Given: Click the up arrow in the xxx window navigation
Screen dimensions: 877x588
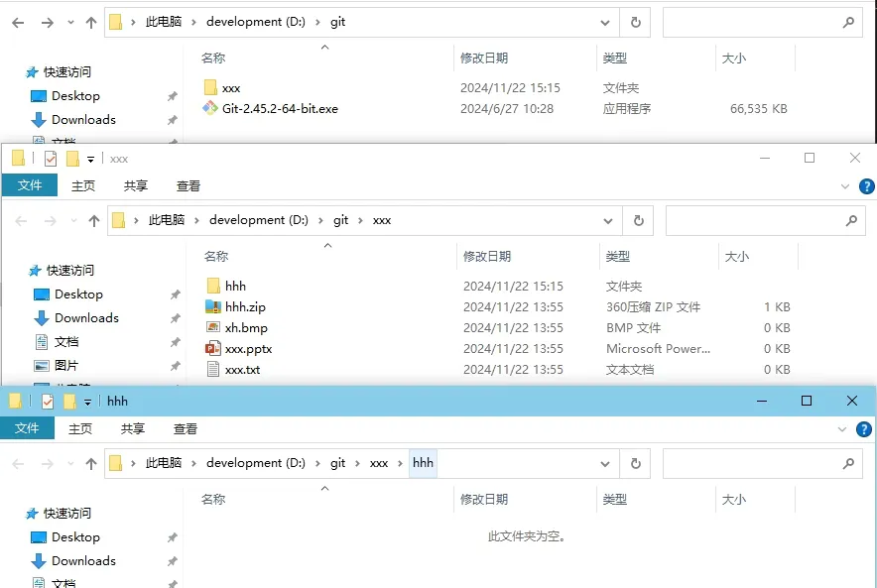Looking at the screenshot, I should (94, 221).
